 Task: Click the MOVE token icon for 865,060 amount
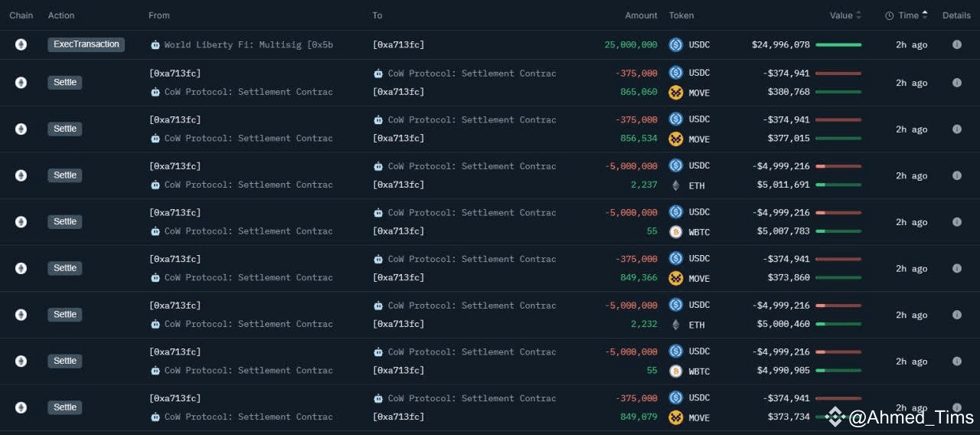click(x=675, y=93)
